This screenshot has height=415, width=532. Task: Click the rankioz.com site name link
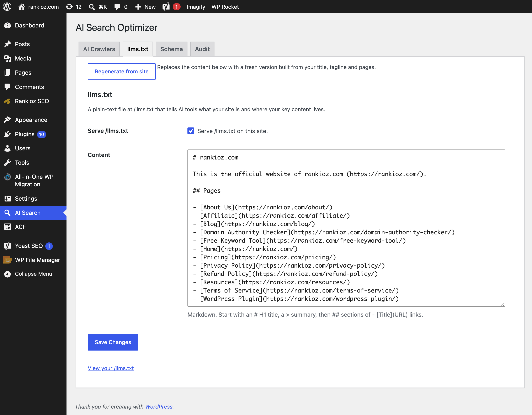[x=43, y=7]
